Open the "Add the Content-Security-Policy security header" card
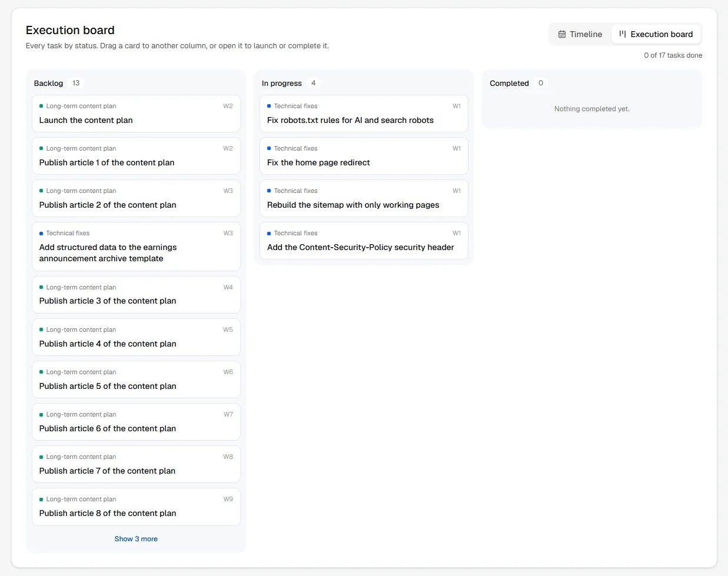 364,241
